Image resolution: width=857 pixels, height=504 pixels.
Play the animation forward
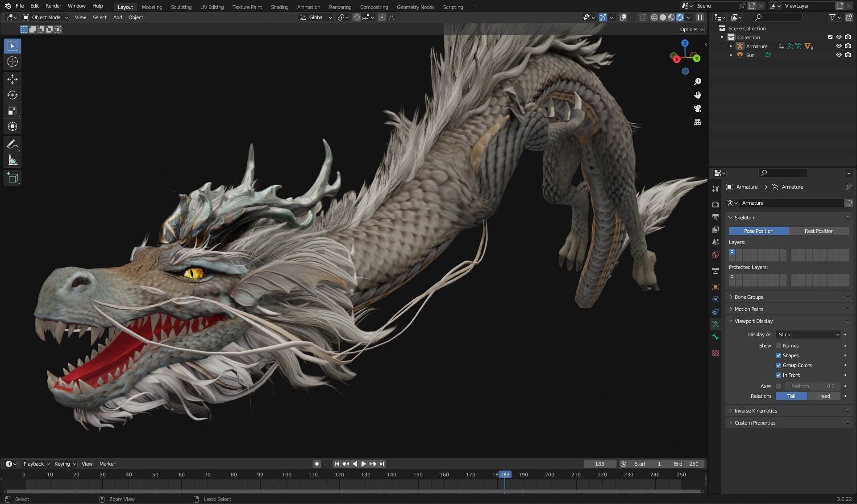point(363,464)
